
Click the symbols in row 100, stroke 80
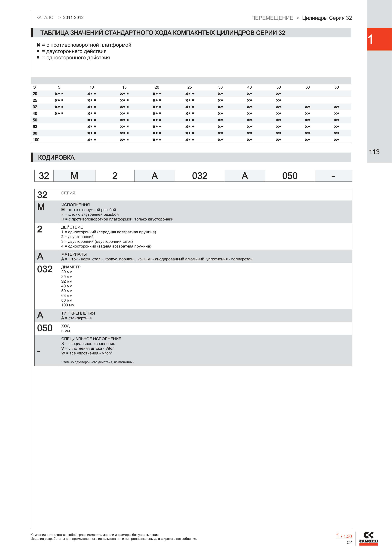click(337, 140)
